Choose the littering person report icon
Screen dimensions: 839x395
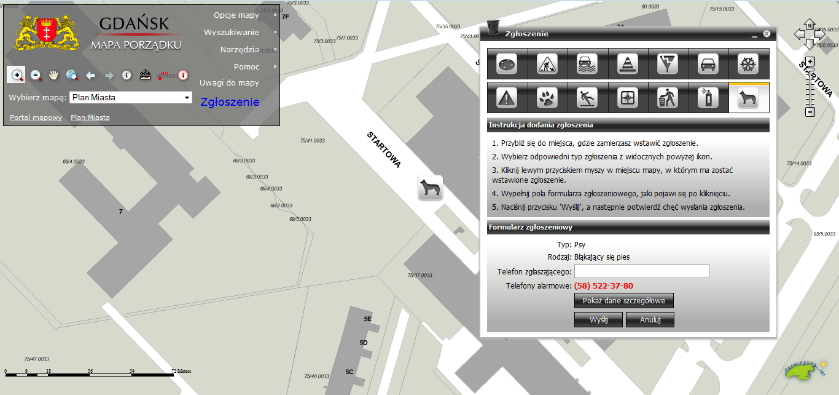(x=668, y=97)
